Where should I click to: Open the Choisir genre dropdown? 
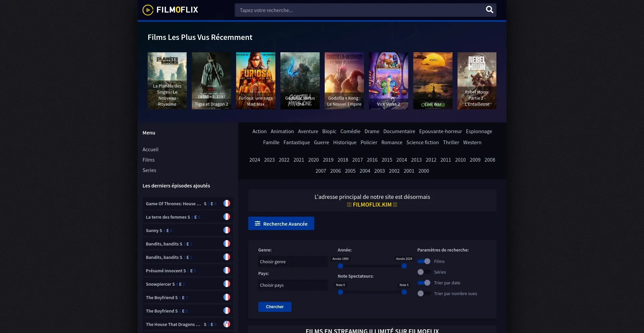pos(293,262)
